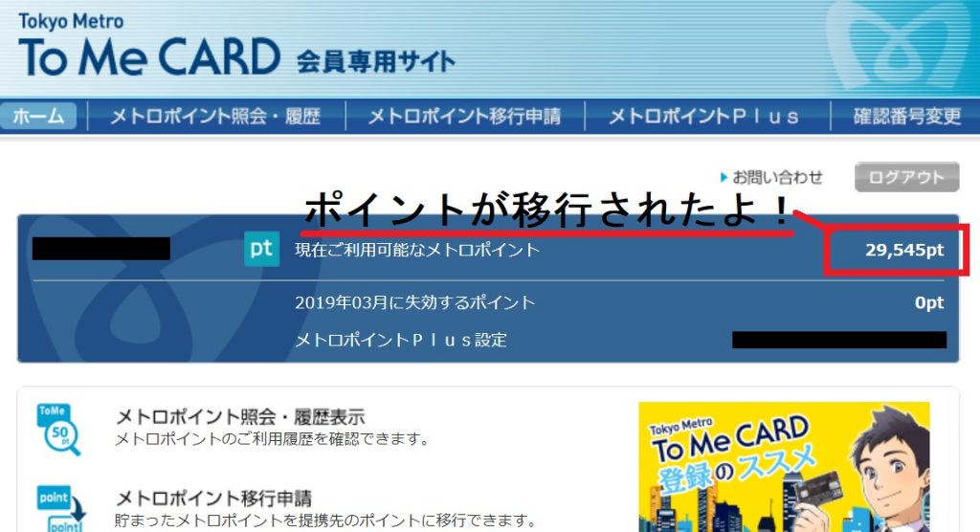The width and height of the screenshot is (980, 532).
Task: Select the 29,545pt balance value
Action: [904, 250]
